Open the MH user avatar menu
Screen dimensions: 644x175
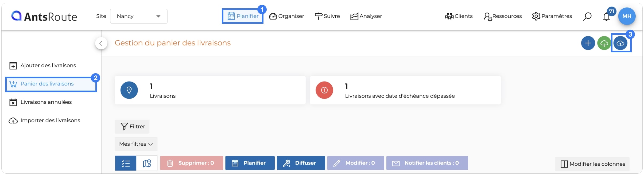point(627,16)
